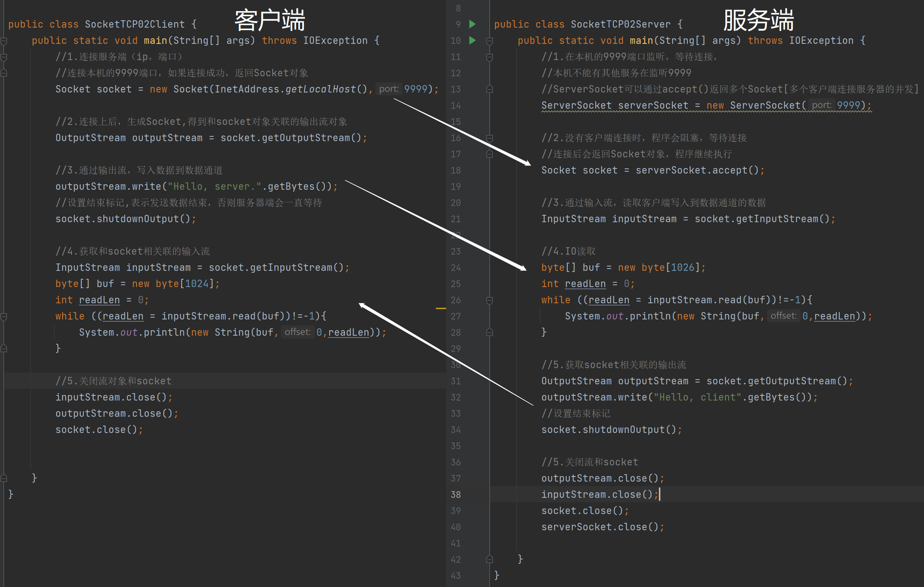Click line number 43 in server gutter

click(456, 576)
